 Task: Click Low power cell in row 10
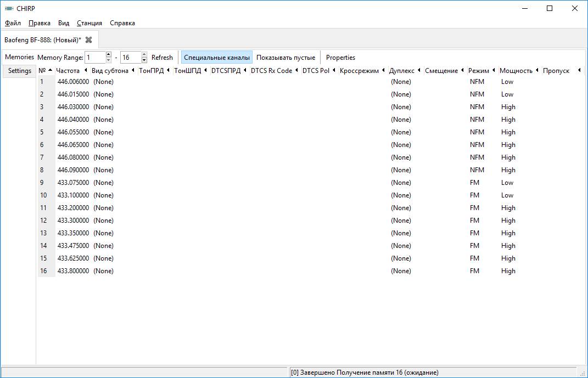[507, 195]
